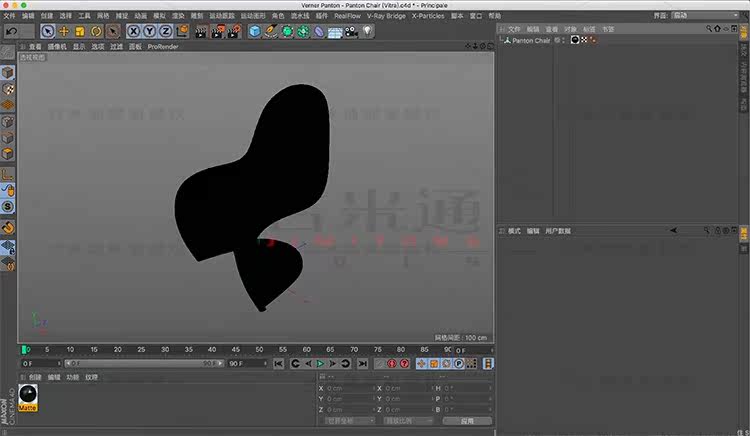Toggle Y axis lock
The width and height of the screenshot is (750, 436).
click(x=150, y=32)
